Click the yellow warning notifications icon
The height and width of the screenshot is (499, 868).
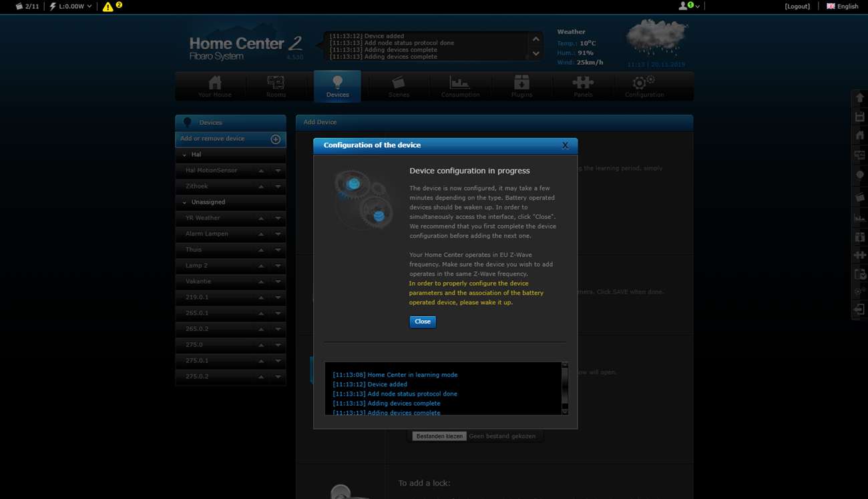108,7
